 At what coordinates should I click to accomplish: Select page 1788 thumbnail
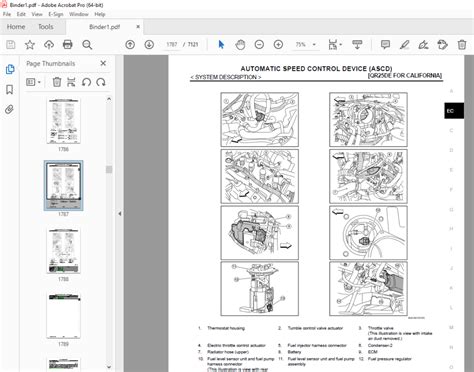coord(63,251)
